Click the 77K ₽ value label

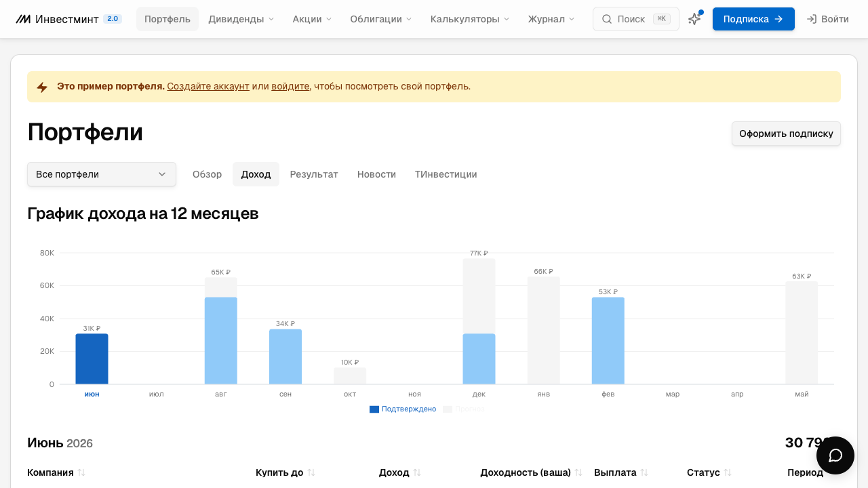(479, 253)
